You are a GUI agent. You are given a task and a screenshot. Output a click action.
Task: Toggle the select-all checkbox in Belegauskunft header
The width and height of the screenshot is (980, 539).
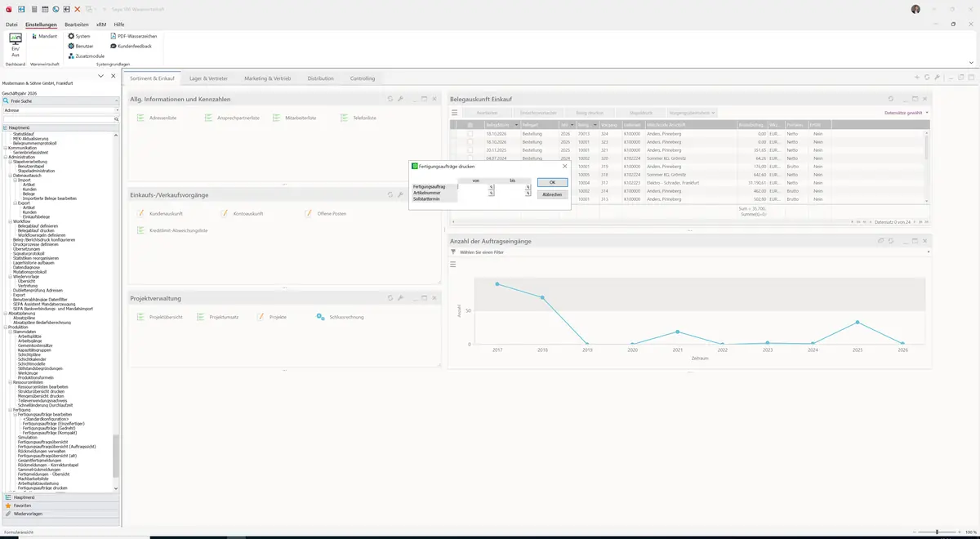pos(470,124)
